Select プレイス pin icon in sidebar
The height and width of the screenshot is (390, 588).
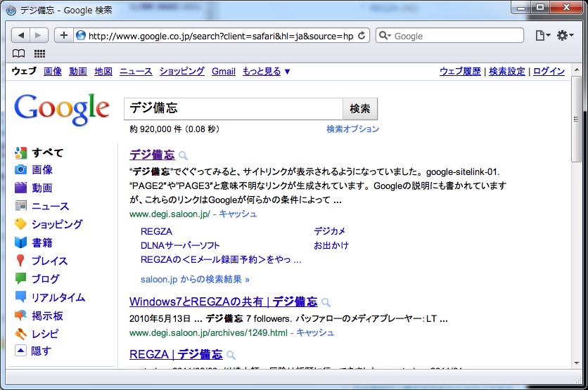pyautogui.click(x=20, y=261)
